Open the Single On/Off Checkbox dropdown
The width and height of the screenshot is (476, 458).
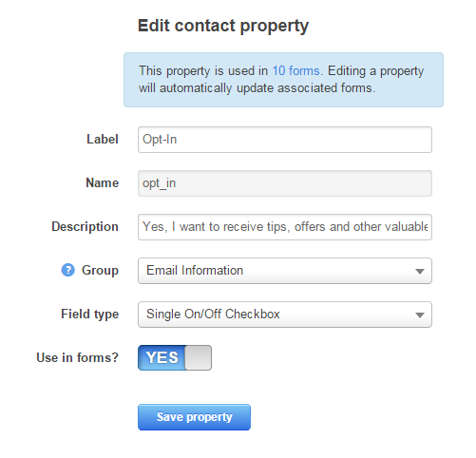(285, 315)
